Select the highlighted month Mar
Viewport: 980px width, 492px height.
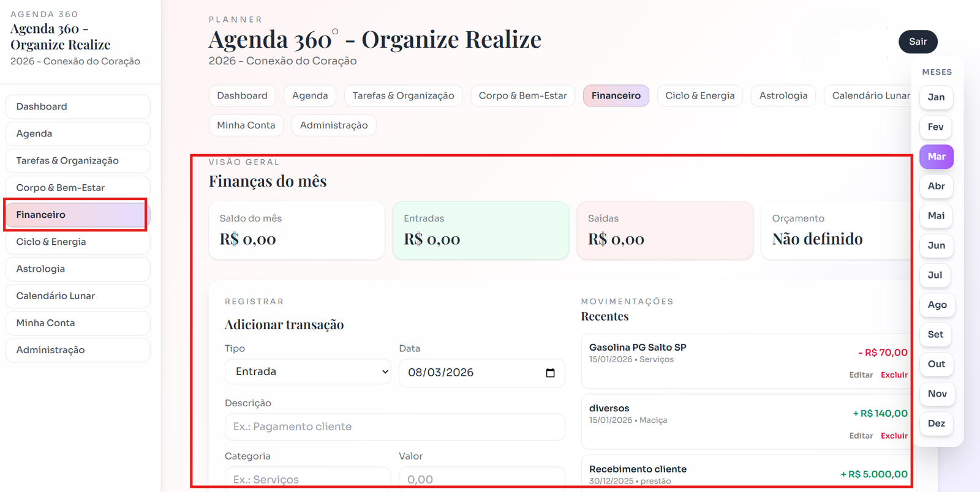point(937,157)
